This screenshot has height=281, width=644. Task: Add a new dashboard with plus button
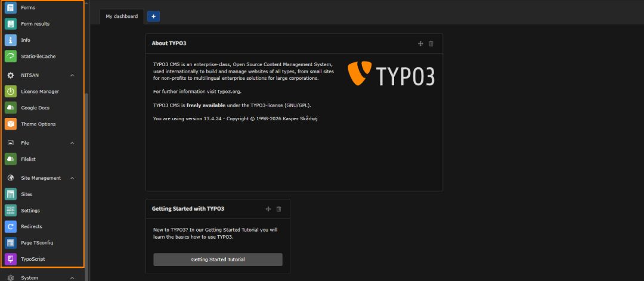pyautogui.click(x=154, y=17)
